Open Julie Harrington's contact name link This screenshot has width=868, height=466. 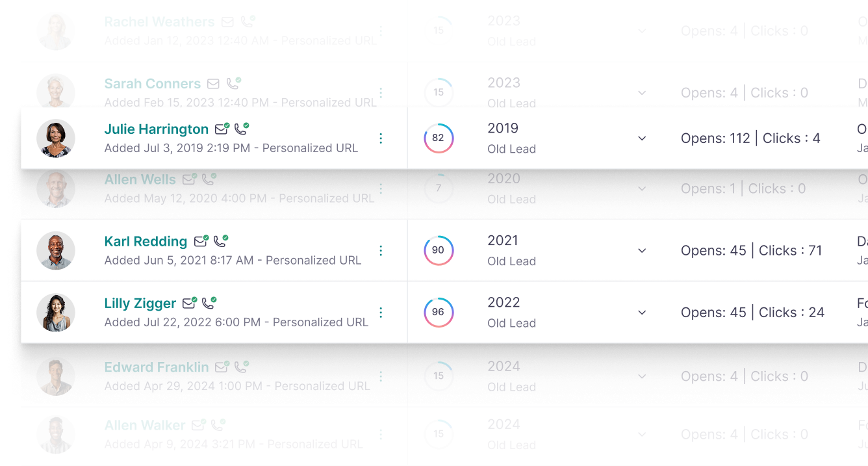[x=157, y=129]
